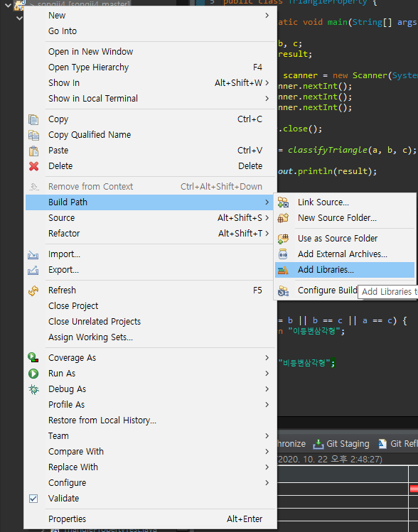The image size is (418, 532).
Task: Click the Copy Qualified Name icon
Action: (x=33, y=135)
